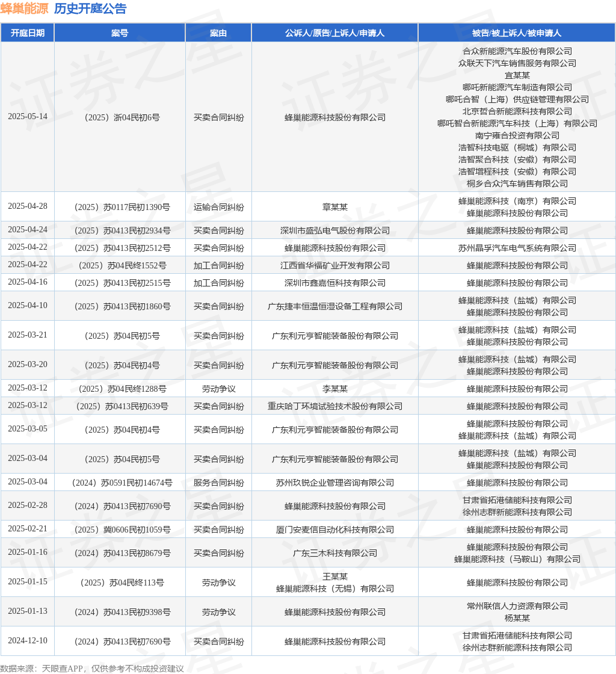This screenshot has width=616, height=674.
Task: Click date cell 2025-04-24
Action: click(x=28, y=229)
